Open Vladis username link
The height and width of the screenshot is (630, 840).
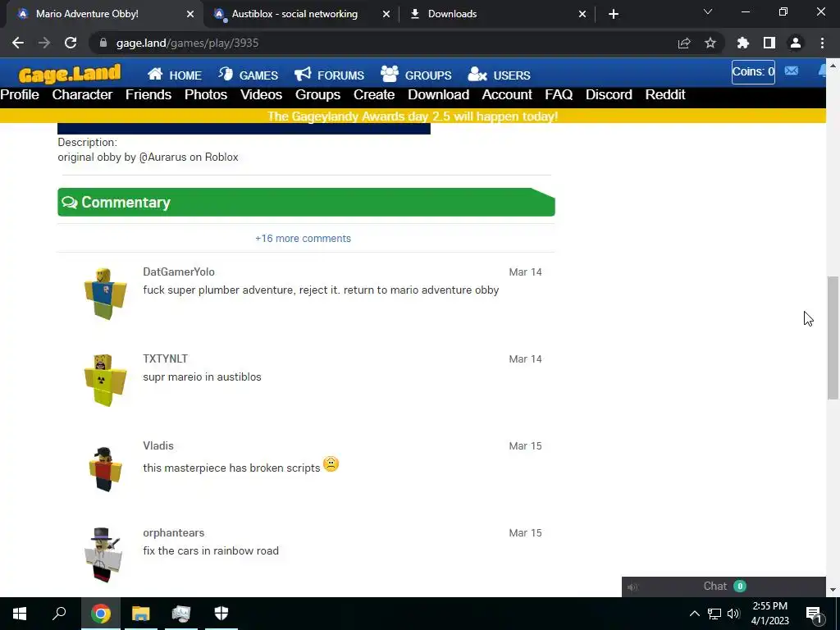pyautogui.click(x=158, y=445)
